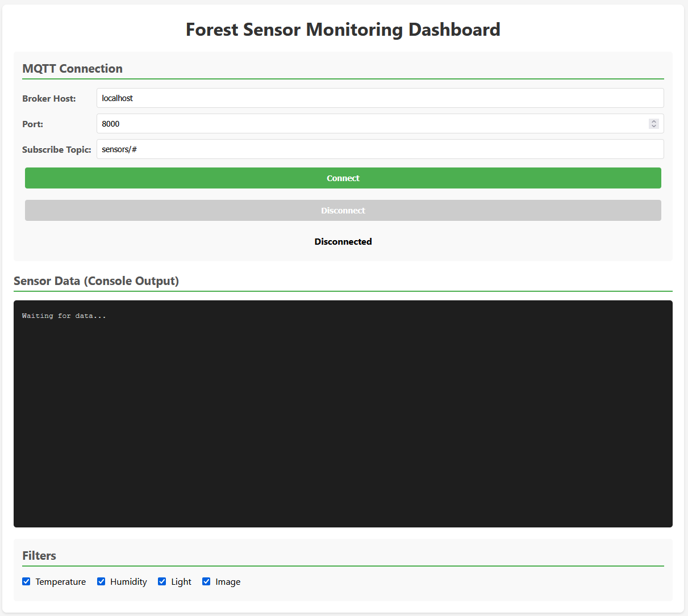This screenshot has height=616, width=688.
Task: Click the Port number field
Action: click(341, 123)
